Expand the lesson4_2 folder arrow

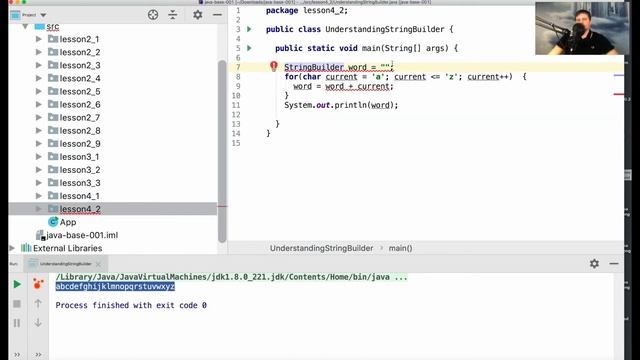click(39, 209)
